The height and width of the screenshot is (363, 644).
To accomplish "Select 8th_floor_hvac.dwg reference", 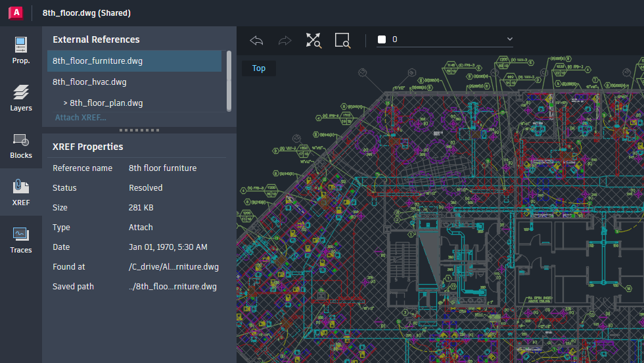I will pyautogui.click(x=89, y=82).
